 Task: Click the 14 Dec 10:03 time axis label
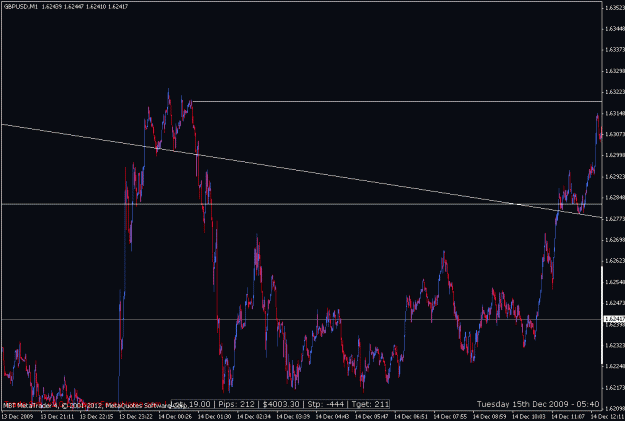click(529, 417)
